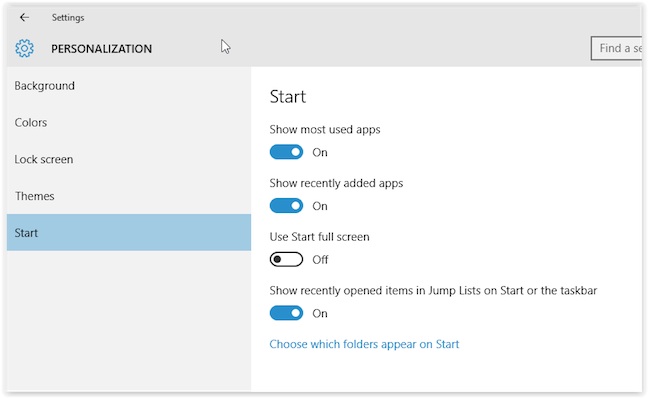This screenshot has height=398, width=648.
Task: Open Choose which folders appear on Start
Action: click(364, 344)
